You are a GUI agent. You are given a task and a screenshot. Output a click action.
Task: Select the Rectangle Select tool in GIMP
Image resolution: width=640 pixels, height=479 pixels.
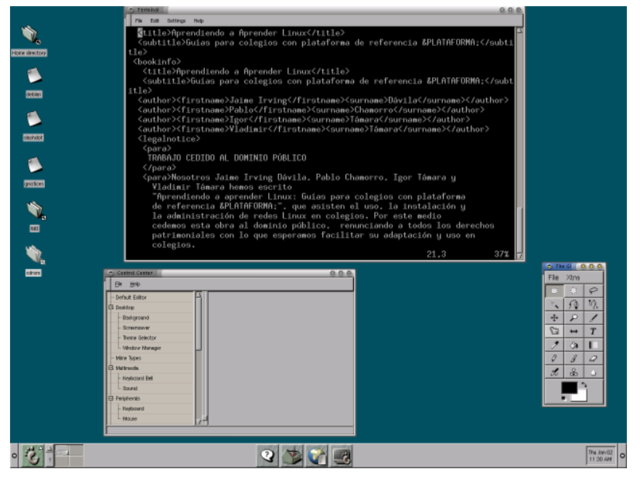554,291
